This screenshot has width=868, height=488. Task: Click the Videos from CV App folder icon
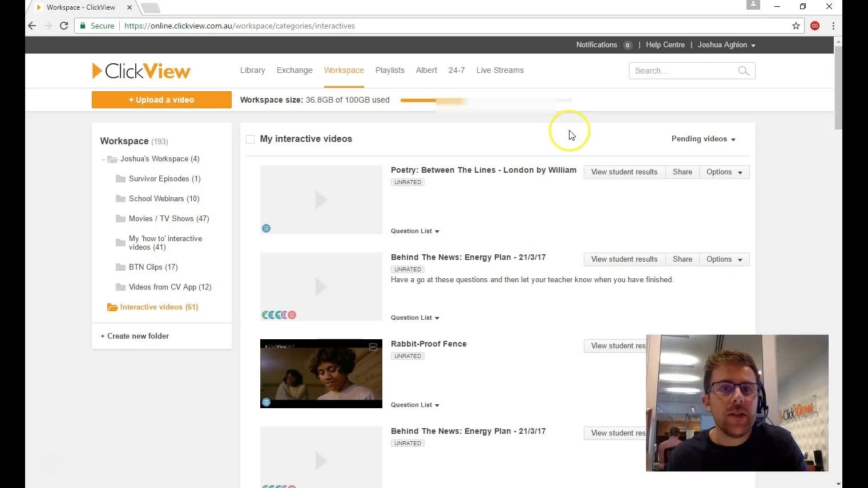click(x=120, y=287)
